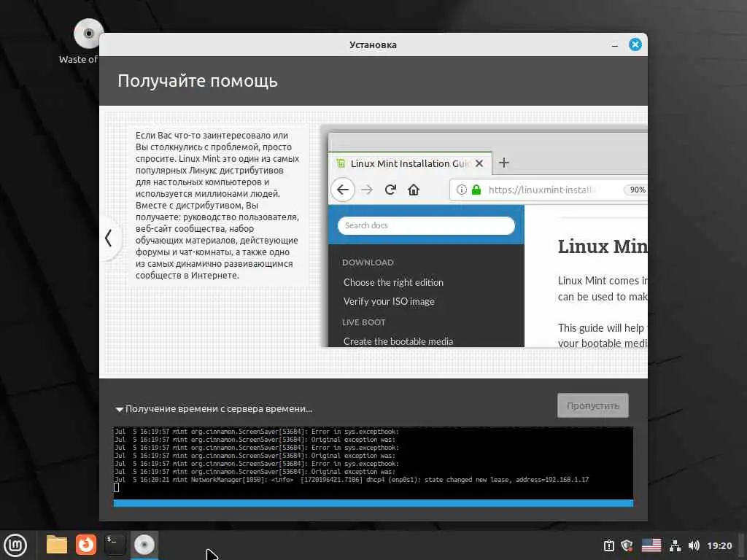Select the installer disc icon in taskbar
Image resolution: width=747 pixels, height=560 pixels.
pos(144,545)
